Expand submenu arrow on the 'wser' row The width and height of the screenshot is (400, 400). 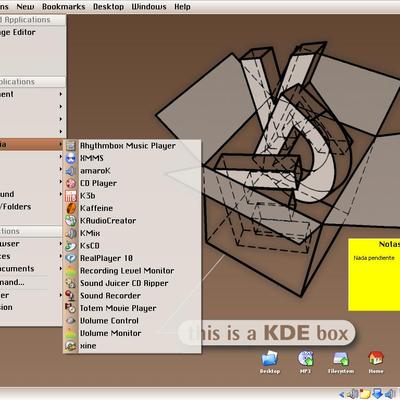61,244
